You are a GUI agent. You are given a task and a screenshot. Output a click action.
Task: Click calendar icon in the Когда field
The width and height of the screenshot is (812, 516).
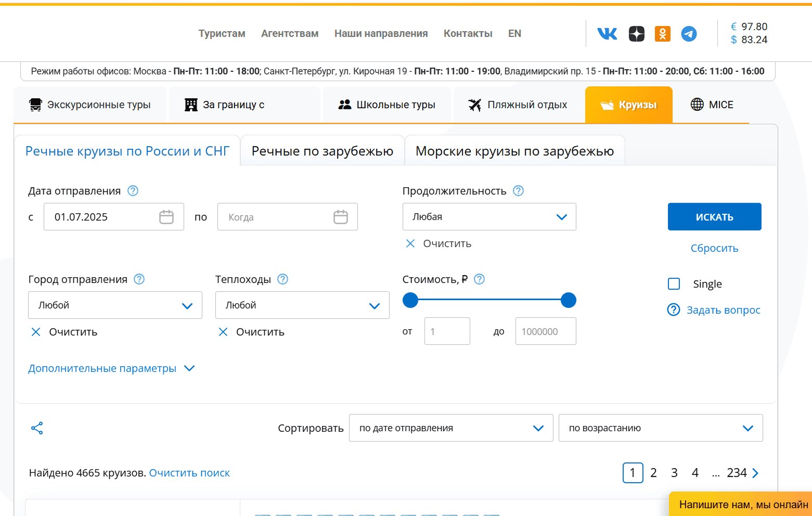click(341, 217)
